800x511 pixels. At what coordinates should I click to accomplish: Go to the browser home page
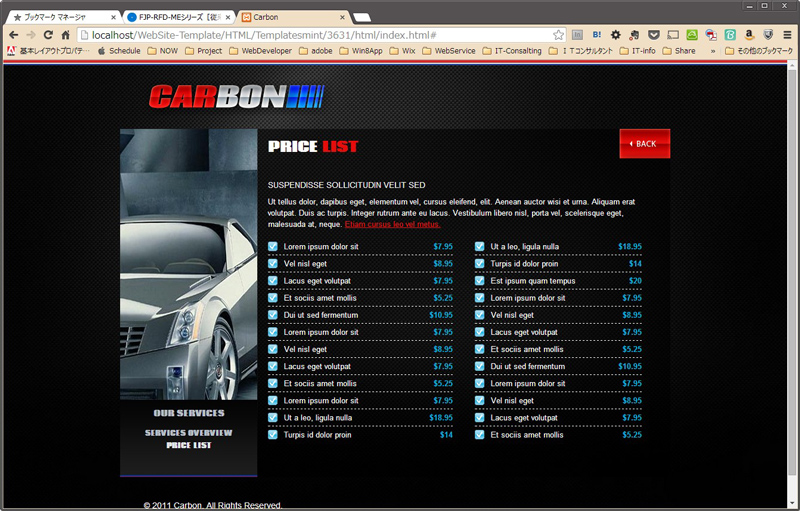tap(65, 35)
